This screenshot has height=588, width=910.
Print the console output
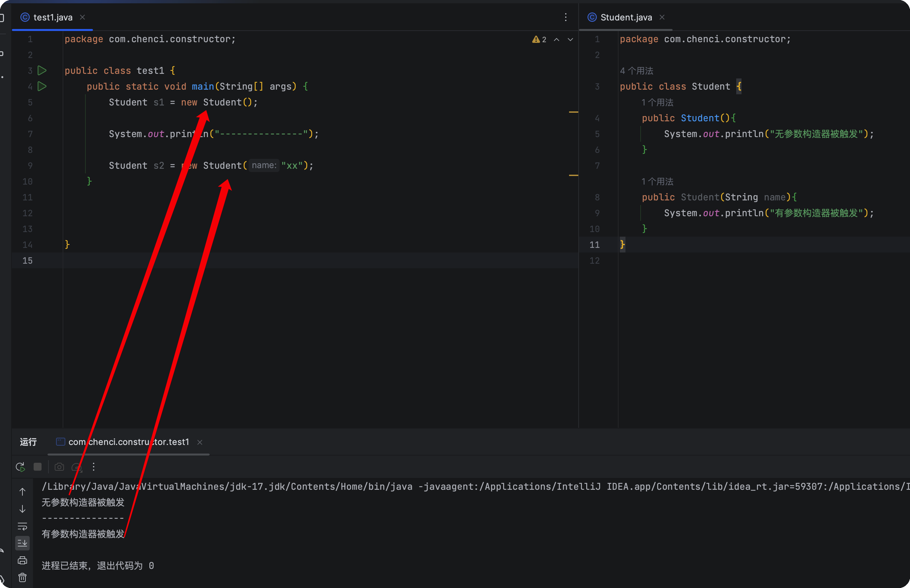[22, 560]
